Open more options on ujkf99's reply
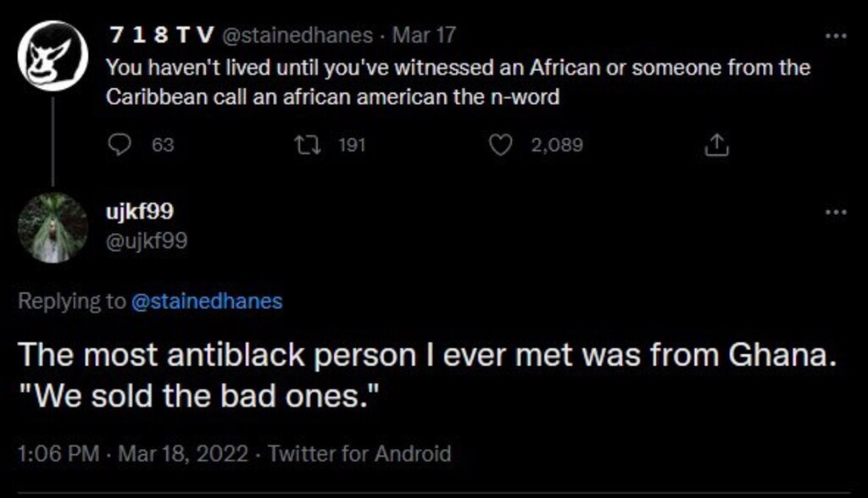The width and height of the screenshot is (868, 498). coord(836,211)
